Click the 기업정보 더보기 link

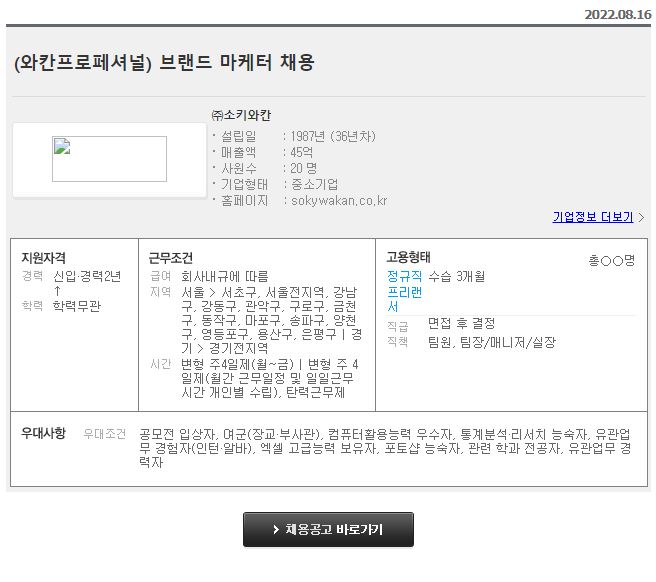[593, 217]
